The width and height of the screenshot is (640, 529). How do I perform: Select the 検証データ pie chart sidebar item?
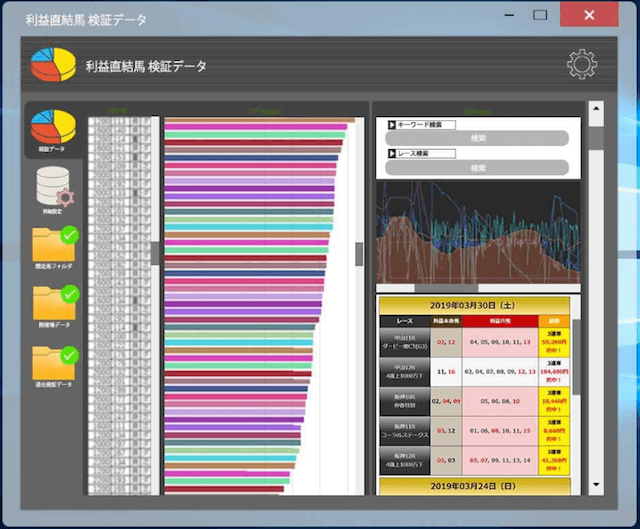click(x=53, y=130)
